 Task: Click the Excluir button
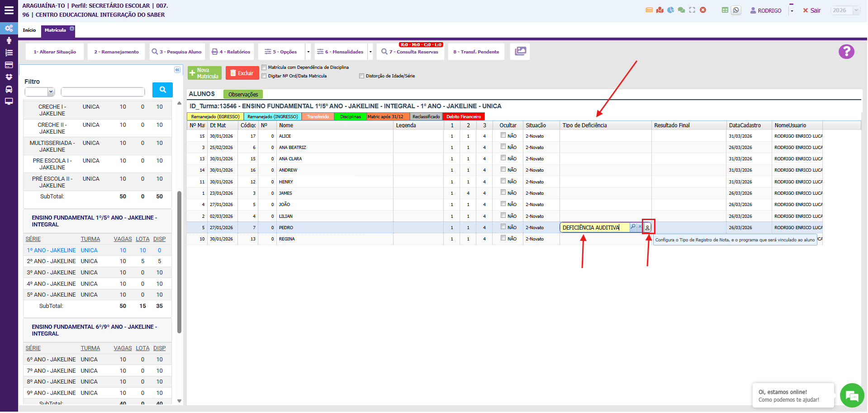(x=242, y=73)
